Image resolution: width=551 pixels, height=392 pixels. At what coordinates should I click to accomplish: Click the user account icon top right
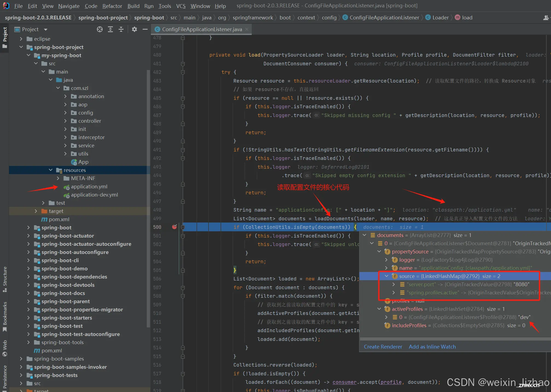pos(546,17)
